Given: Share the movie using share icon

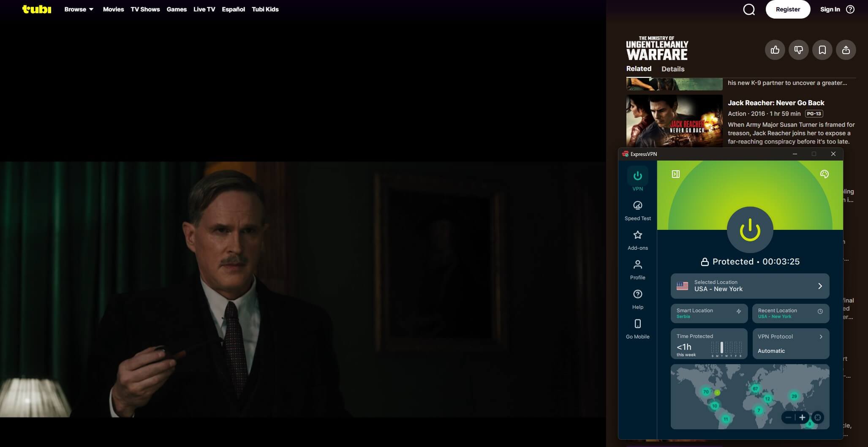Looking at the screenshot, I should [x=846, y=50].
